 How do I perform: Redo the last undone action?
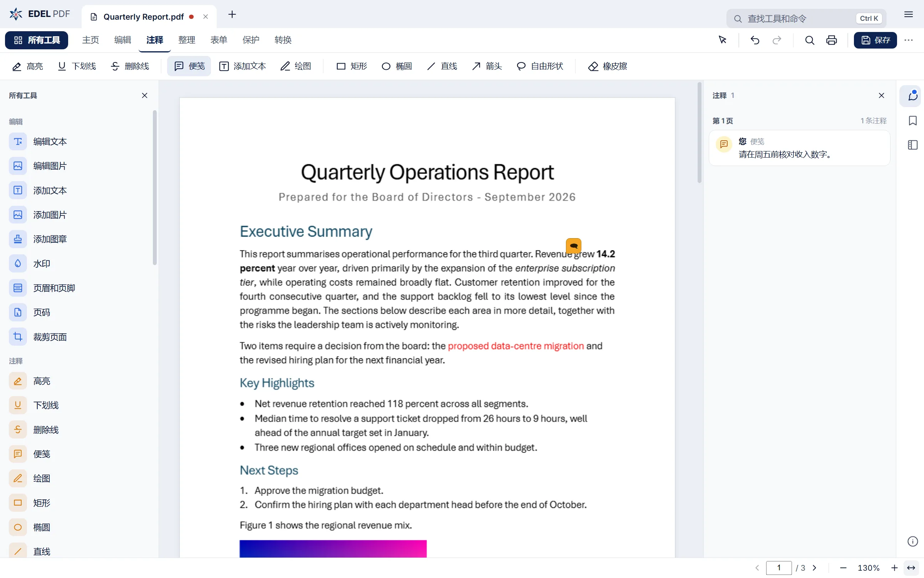point(777,40)
